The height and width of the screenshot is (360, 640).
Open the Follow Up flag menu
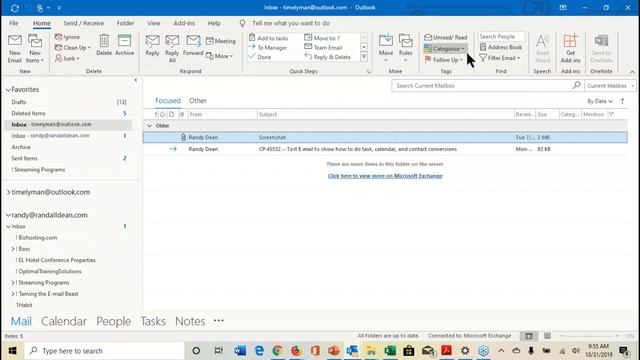pos(444,60)
